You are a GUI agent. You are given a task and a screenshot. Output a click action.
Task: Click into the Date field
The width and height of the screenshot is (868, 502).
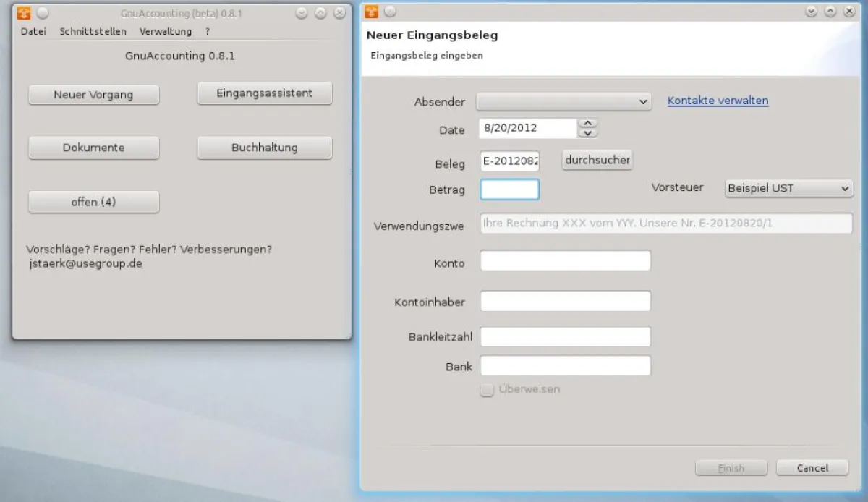tap(528, 128)
